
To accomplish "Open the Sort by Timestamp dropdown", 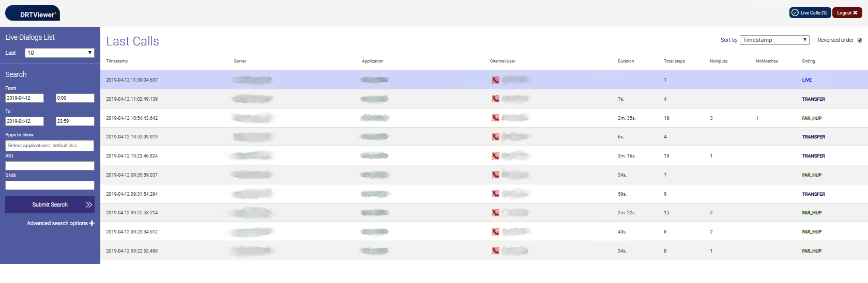I will tap(774, 40).
